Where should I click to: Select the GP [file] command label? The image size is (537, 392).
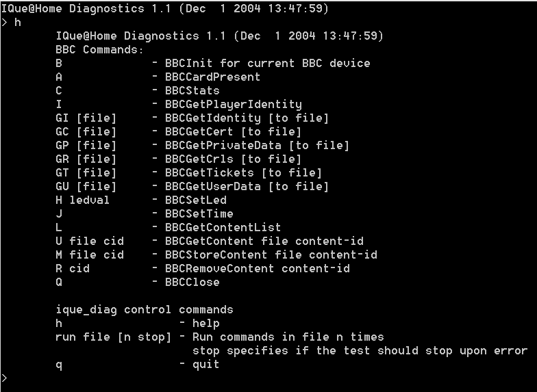click(86, 145)
